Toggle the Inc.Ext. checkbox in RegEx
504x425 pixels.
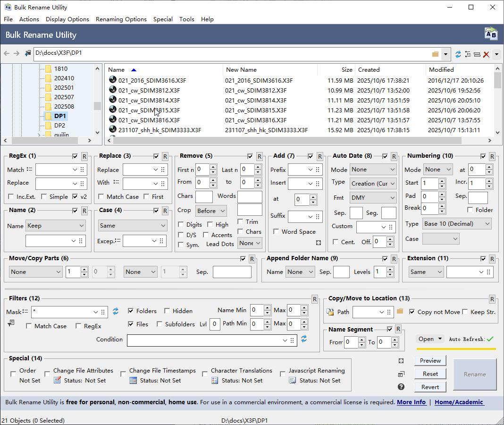pos(10,196)
